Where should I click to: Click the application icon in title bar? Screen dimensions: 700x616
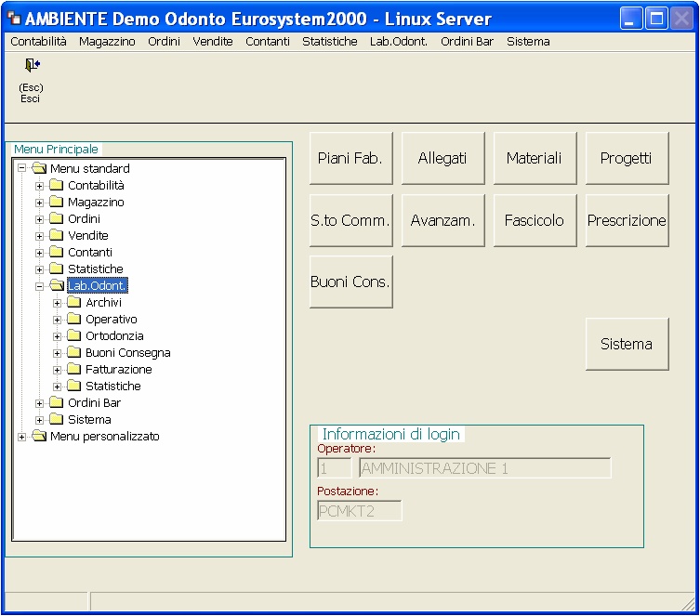(x=14, y=19)
